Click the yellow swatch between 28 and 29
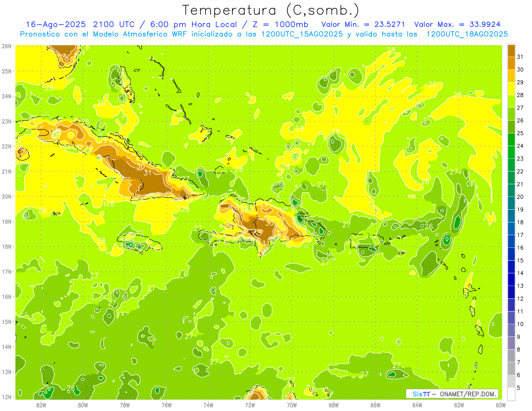 point(511,88)
